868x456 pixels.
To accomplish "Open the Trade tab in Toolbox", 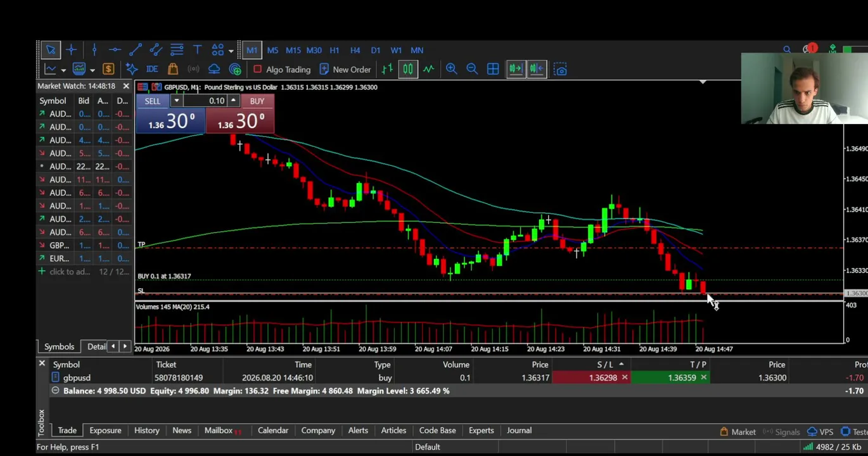I will coord(67,430).
